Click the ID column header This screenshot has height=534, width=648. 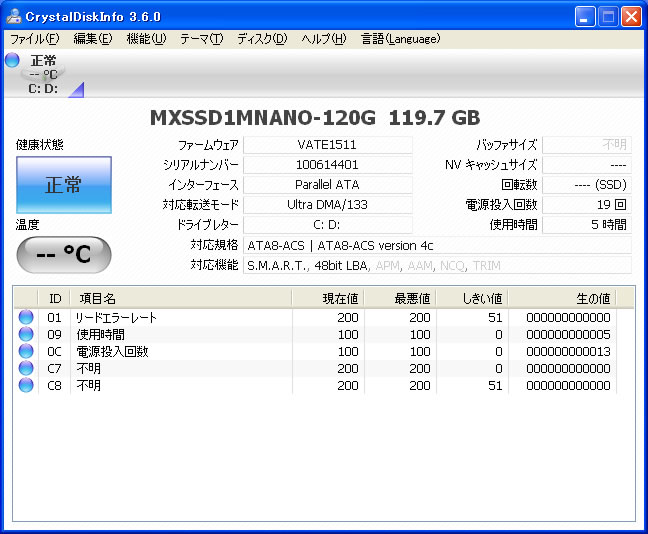pos(54,298)
